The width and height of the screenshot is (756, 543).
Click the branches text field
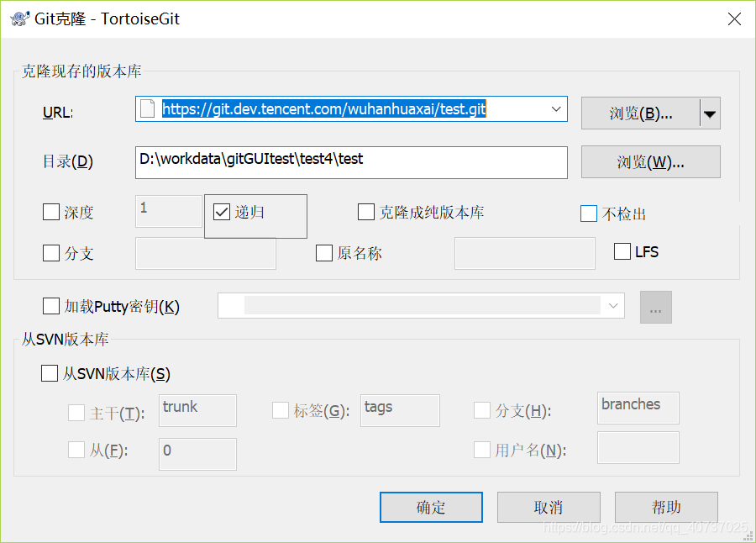pyautogui.click(x=638, y=408)
